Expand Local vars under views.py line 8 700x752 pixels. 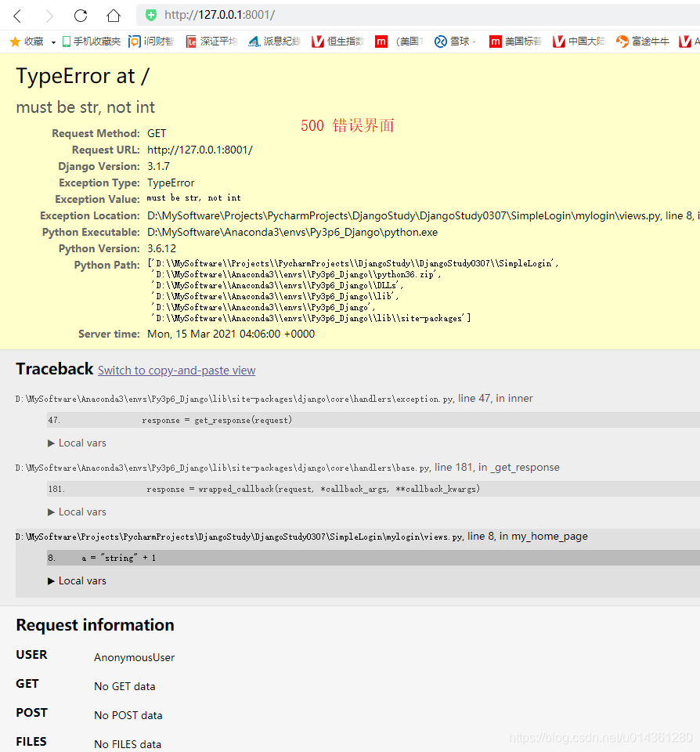pos(77,581)
